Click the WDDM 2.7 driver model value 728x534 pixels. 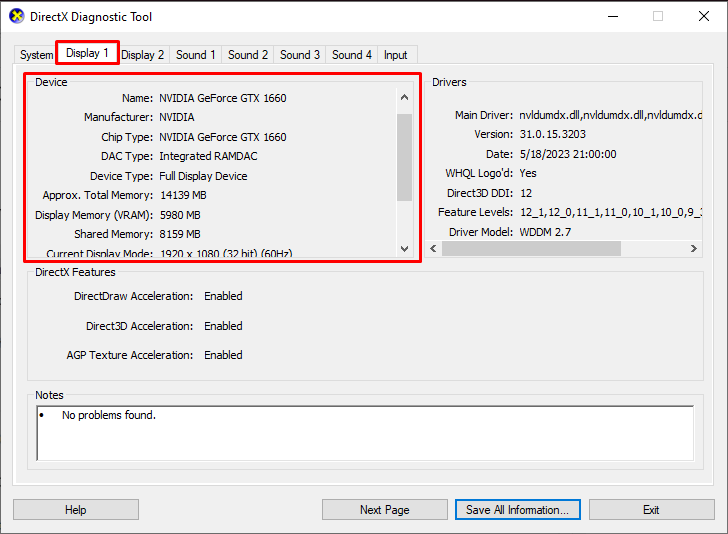[x=545, y=232]
